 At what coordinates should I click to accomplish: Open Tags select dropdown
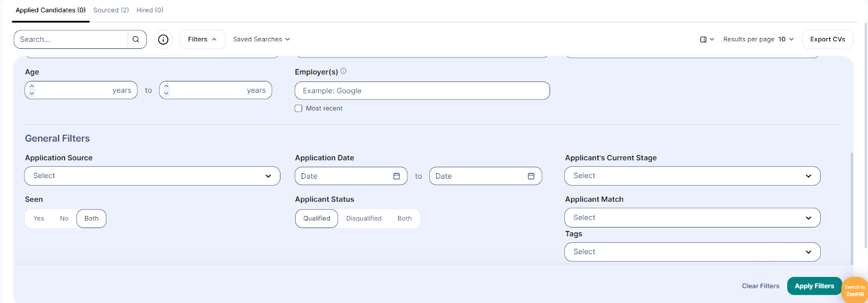692,252
